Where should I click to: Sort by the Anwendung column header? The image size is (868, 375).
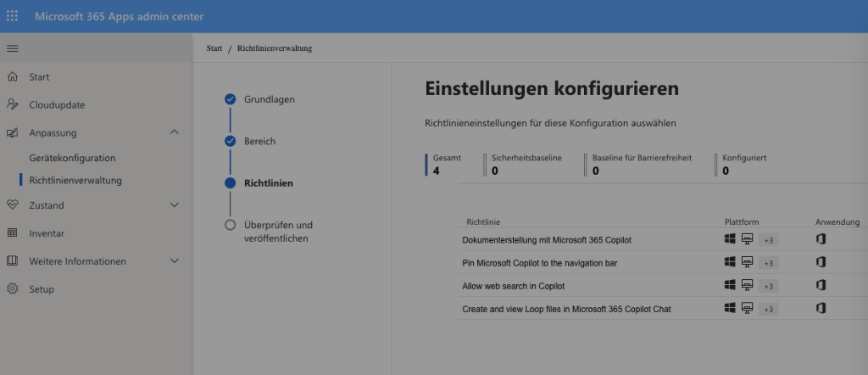pyautogui.click(x=837, y=222)
